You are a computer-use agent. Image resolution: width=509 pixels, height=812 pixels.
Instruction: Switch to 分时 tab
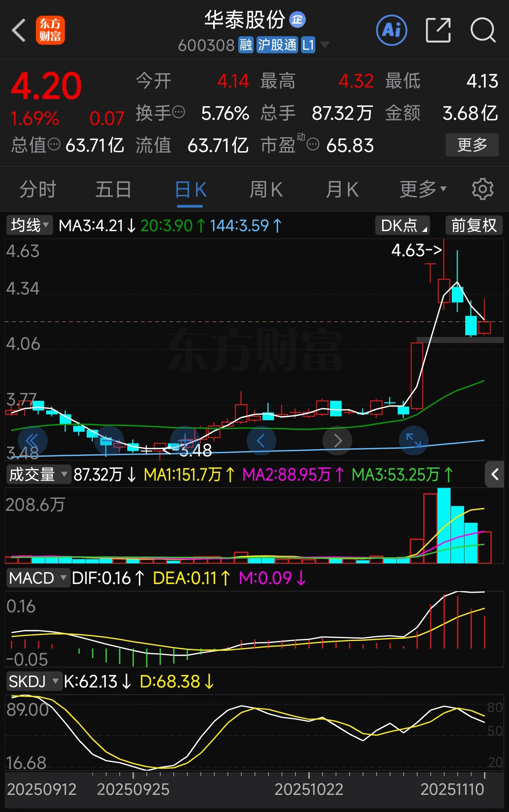tap(38, 189)
